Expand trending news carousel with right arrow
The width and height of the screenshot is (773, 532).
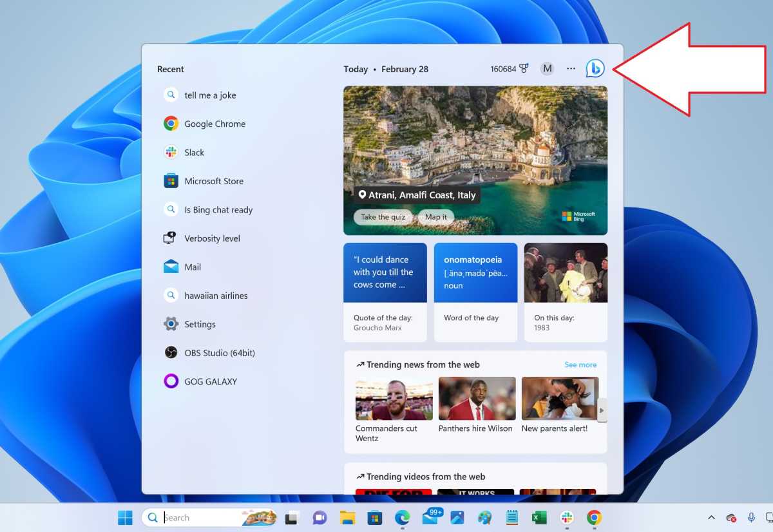click(602, 410)
